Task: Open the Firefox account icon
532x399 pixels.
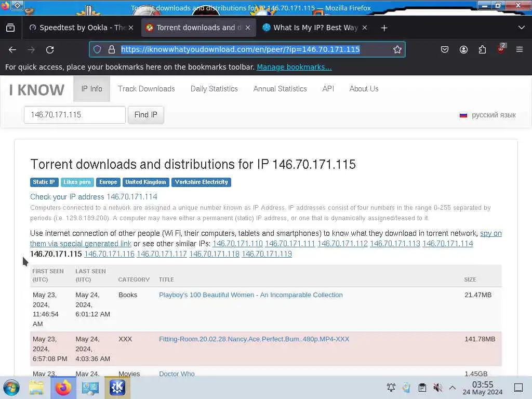Action: click(463, 49)
